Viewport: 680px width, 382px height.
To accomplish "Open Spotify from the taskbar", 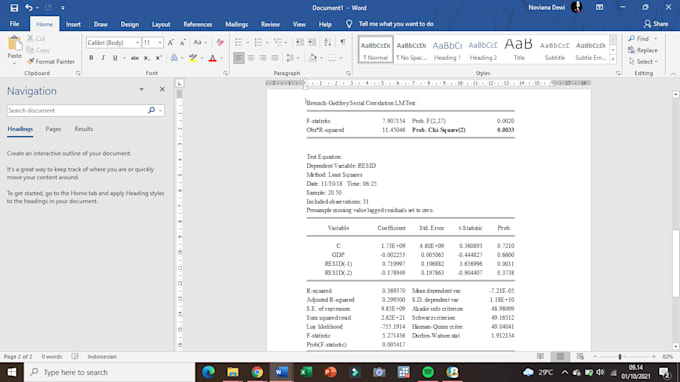I will (428, 372).
